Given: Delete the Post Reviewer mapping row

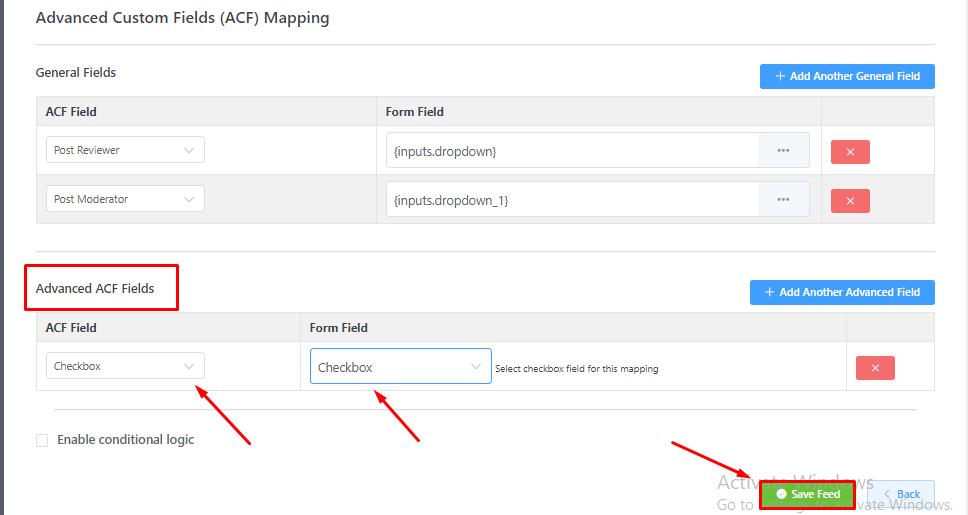Looking at the screenshot, I should coord(850,152).
